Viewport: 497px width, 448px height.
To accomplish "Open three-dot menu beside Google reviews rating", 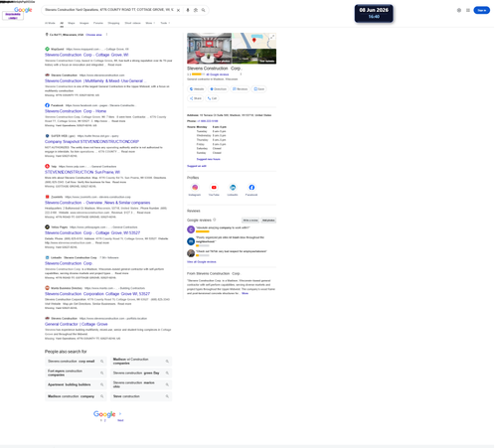I will click(x=241, y=75).
